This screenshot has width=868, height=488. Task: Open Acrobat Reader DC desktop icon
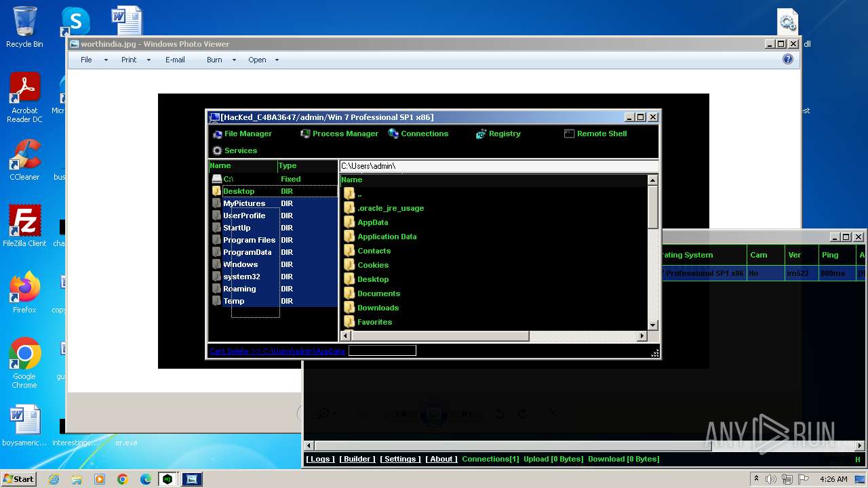click(x=24, y=98)
